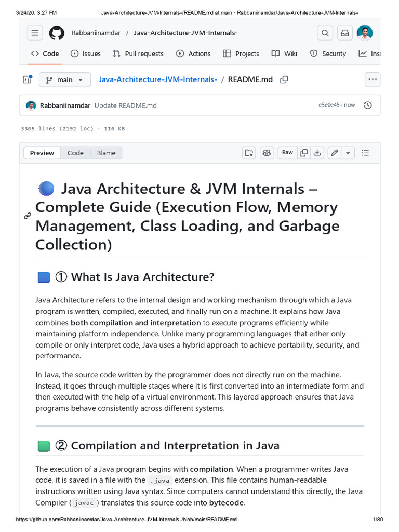
Task: Click the Raw button
Action: (x=287, y=153)
